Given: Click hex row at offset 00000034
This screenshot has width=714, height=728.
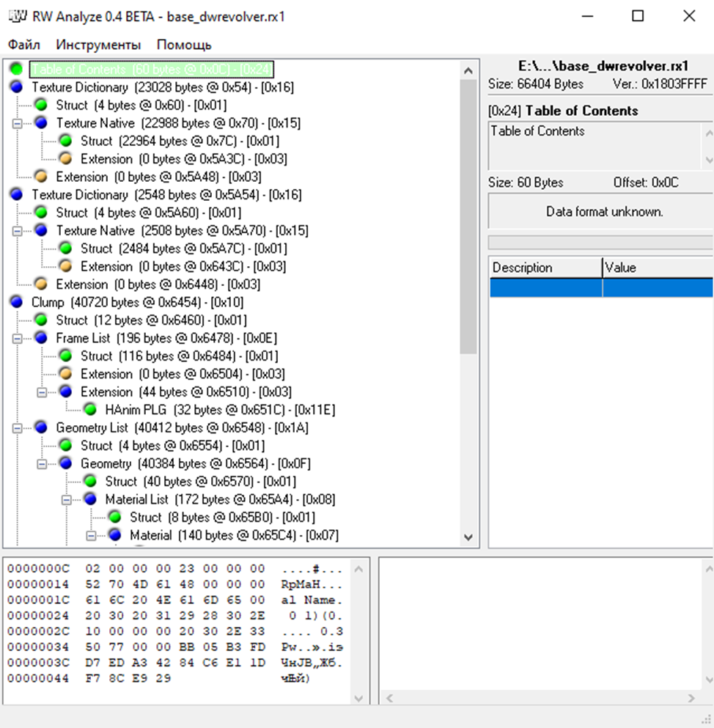Looking at the screenshot, I should coord(174,647).
